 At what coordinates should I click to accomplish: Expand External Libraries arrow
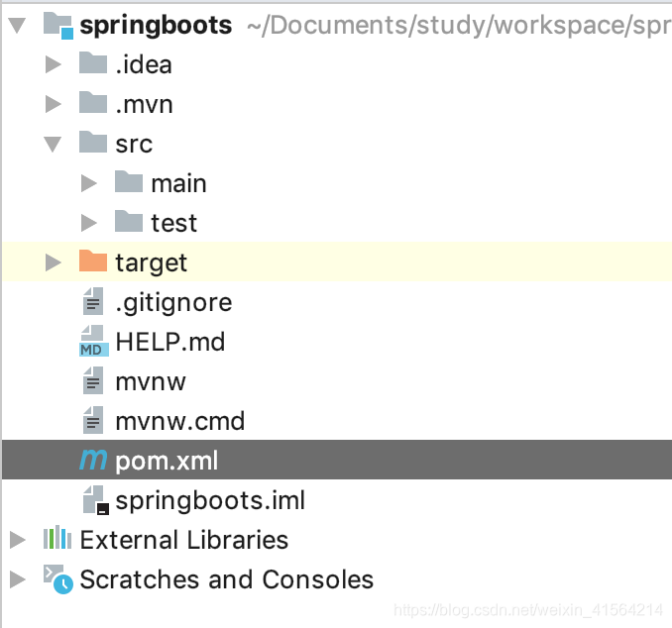pyautogui.click(x=18, y=540)
